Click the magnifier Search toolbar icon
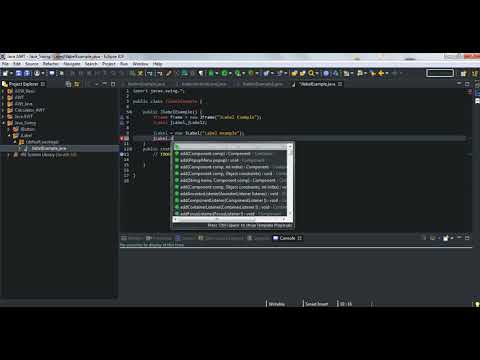 click(311, 73)
